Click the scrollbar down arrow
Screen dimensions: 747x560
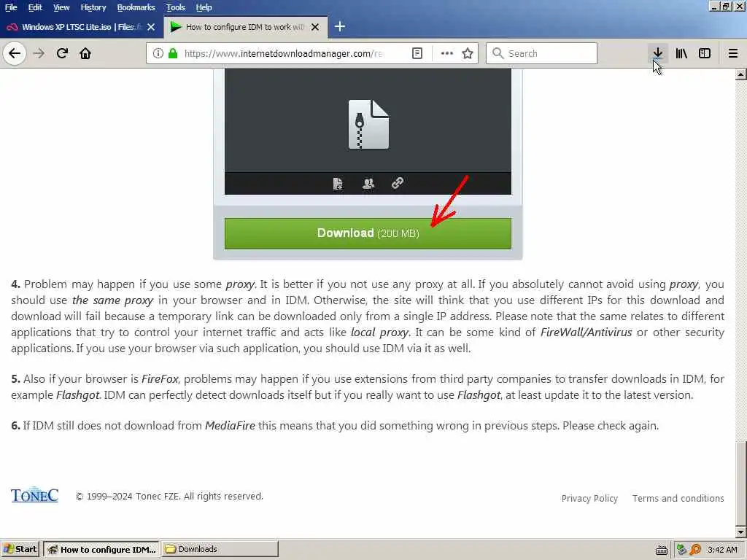coord(741,532)
